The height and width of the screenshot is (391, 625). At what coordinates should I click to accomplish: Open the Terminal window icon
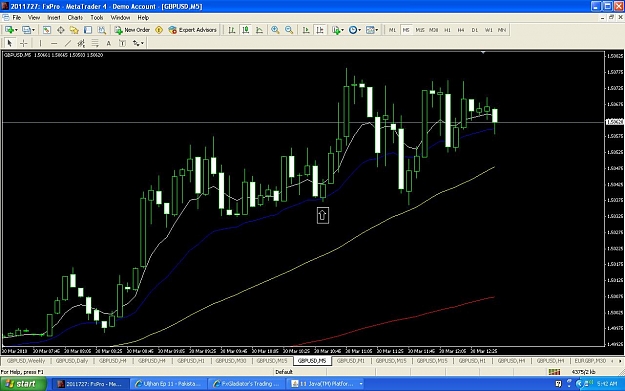88,30
